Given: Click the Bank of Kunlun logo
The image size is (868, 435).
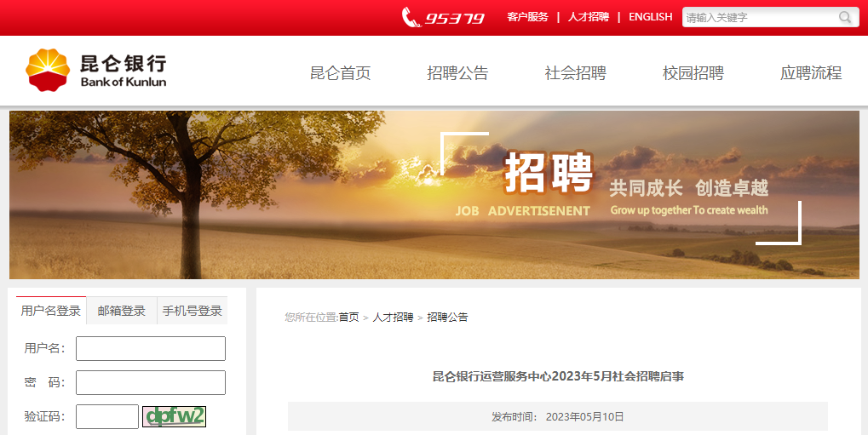Looking at the screenshot, I should pos(95,71).
